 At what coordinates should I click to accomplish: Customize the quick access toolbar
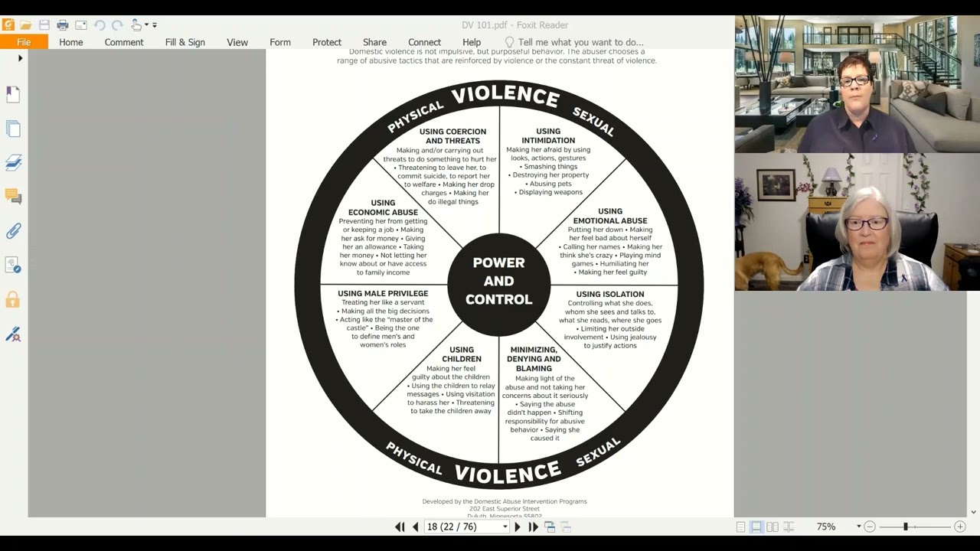point(155,25)
